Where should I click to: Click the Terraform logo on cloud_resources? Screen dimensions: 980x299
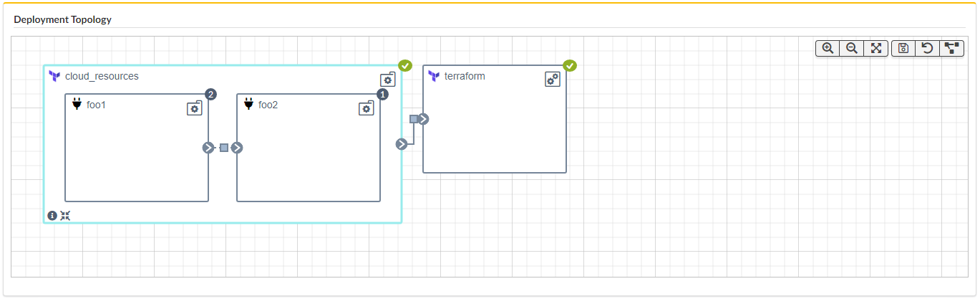click(54, 76)
